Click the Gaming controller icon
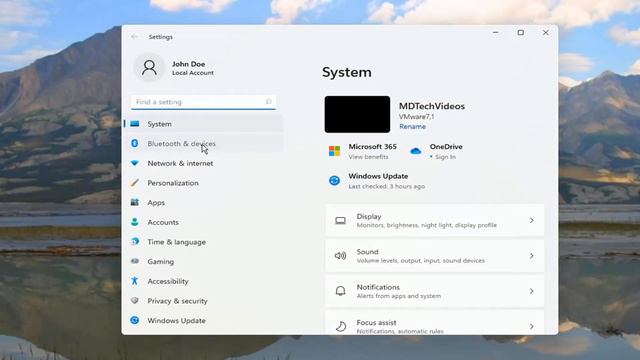 [135, 261]
